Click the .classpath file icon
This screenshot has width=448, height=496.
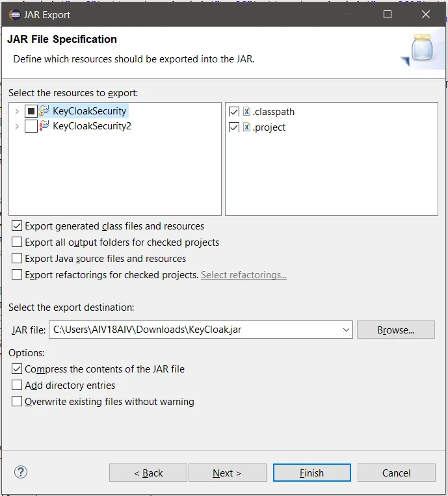(x=246, y=111)
